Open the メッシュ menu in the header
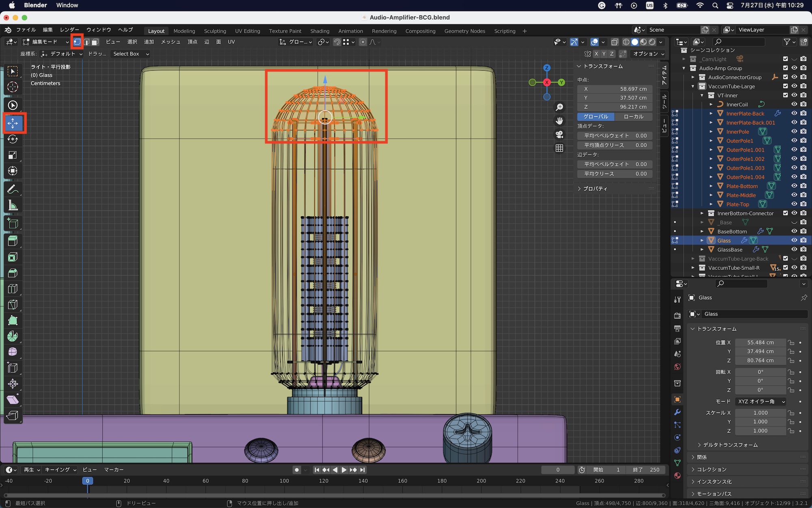 pos(170,42)
